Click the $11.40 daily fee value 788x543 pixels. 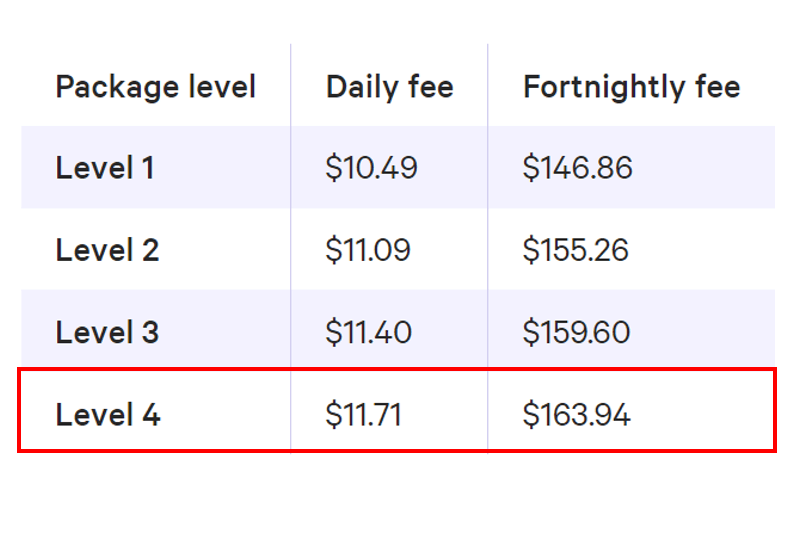coord(369,332)
